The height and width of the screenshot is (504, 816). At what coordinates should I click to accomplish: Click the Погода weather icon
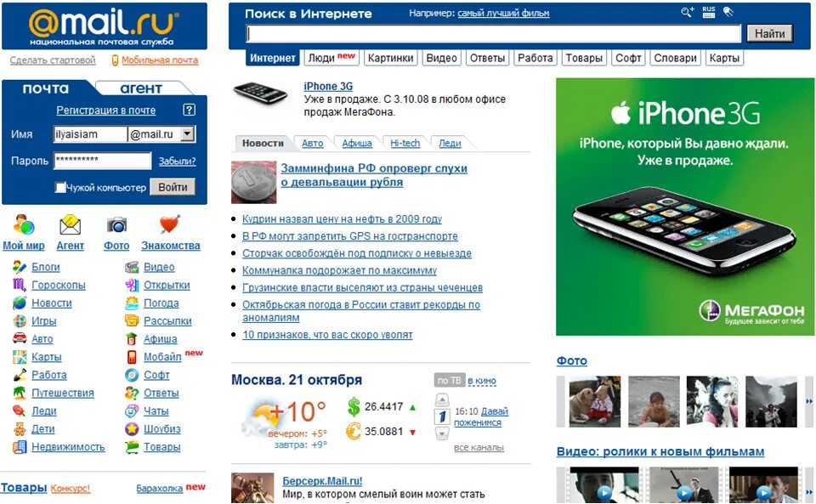[x=133, y=303]
